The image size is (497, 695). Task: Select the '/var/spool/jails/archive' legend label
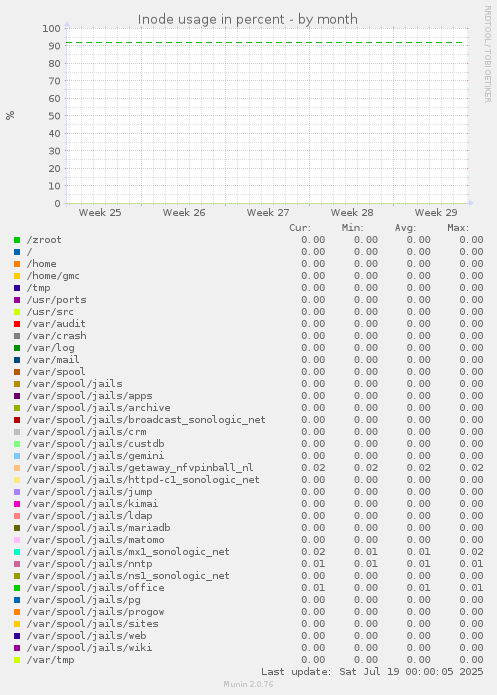click(x=98, y=407)
